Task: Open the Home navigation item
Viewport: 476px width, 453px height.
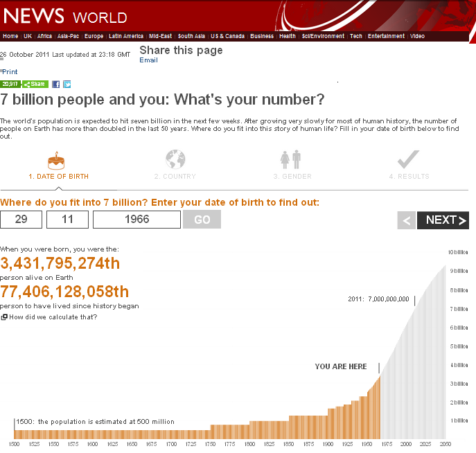Action: pos(10,36)
